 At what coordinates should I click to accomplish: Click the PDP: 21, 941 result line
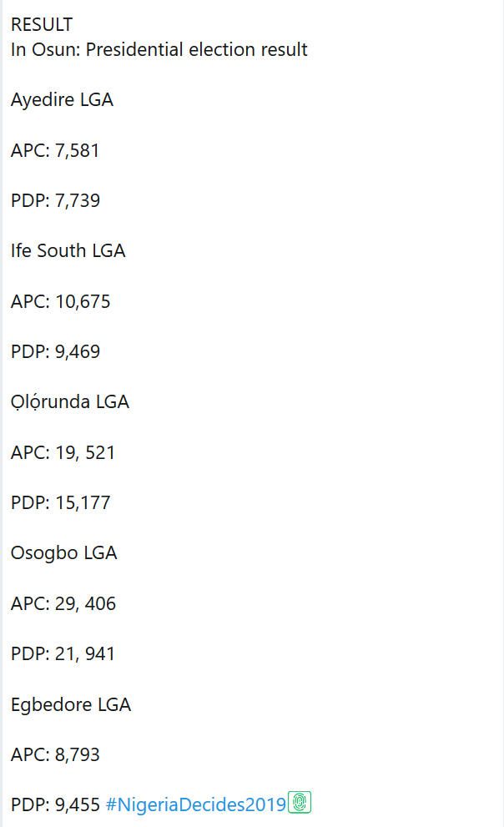[x=63, y=654]
